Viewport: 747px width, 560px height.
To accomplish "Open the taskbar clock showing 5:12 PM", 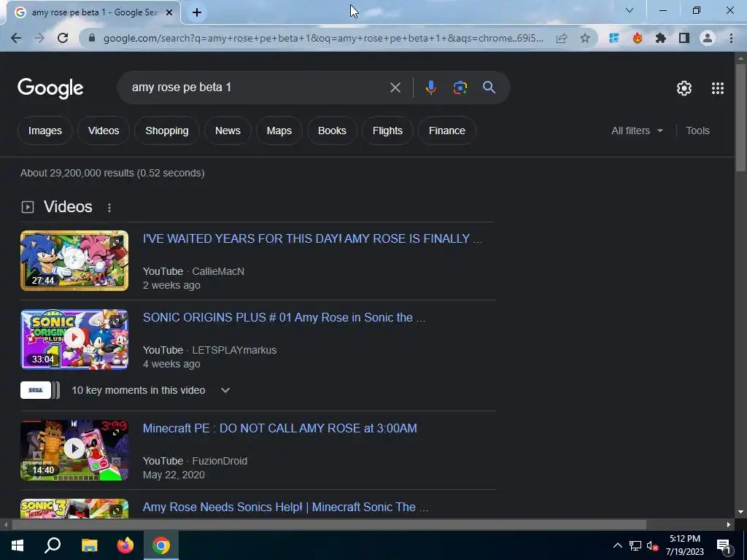I will click(x=684, y=545).
